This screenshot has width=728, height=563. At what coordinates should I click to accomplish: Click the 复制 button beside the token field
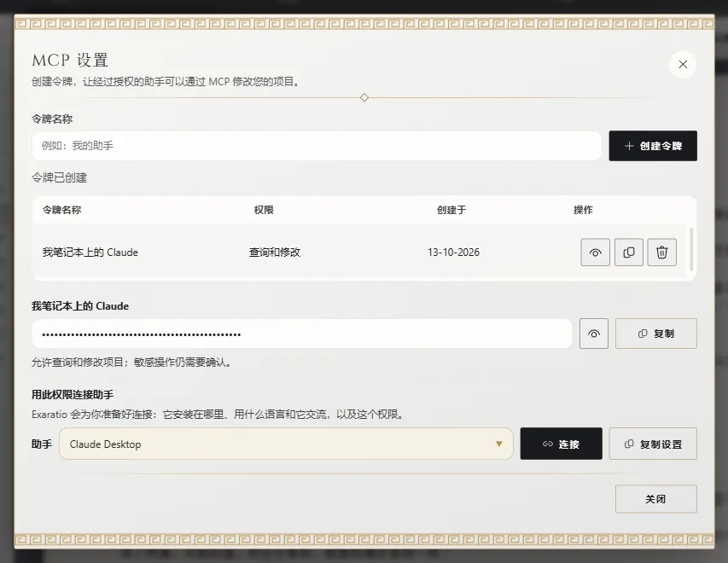tap(656, 334)
